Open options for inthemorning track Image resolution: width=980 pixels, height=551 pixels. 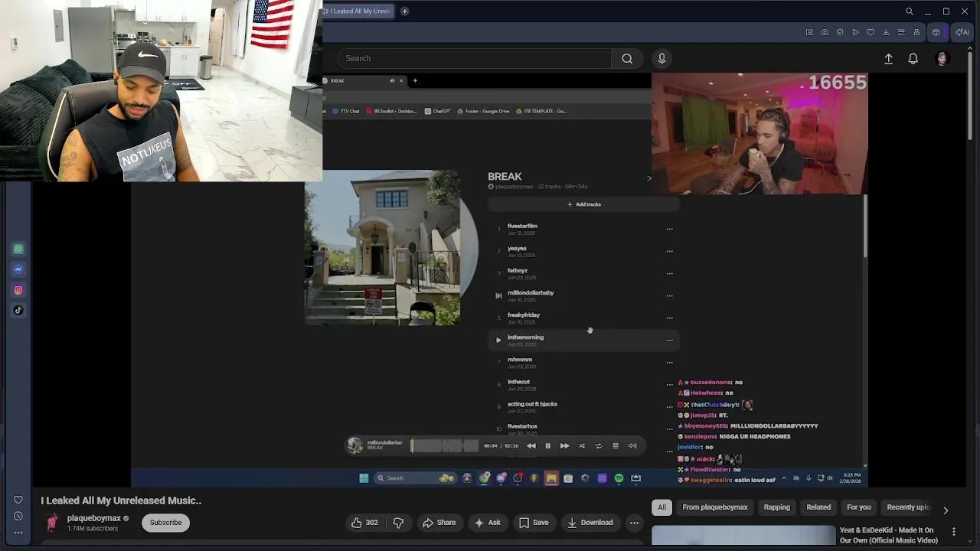(669, 340)
